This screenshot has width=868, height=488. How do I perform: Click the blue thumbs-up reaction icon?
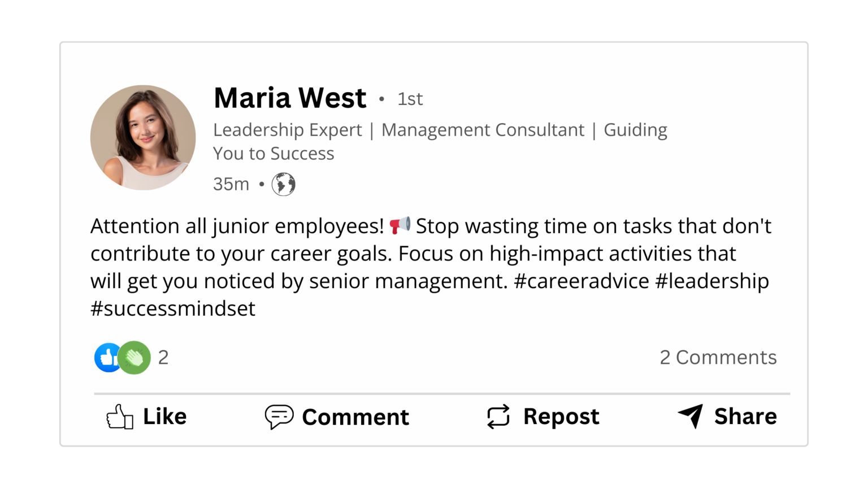tap(107, 357)
